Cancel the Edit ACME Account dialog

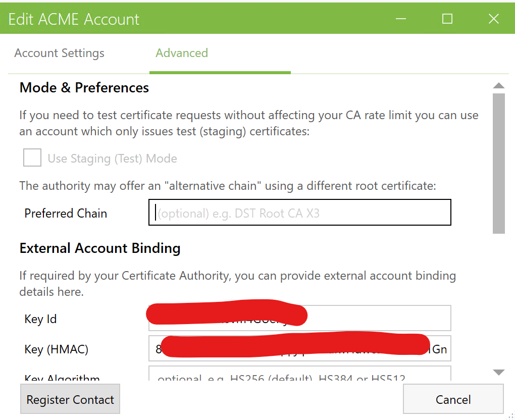(453, 399)
